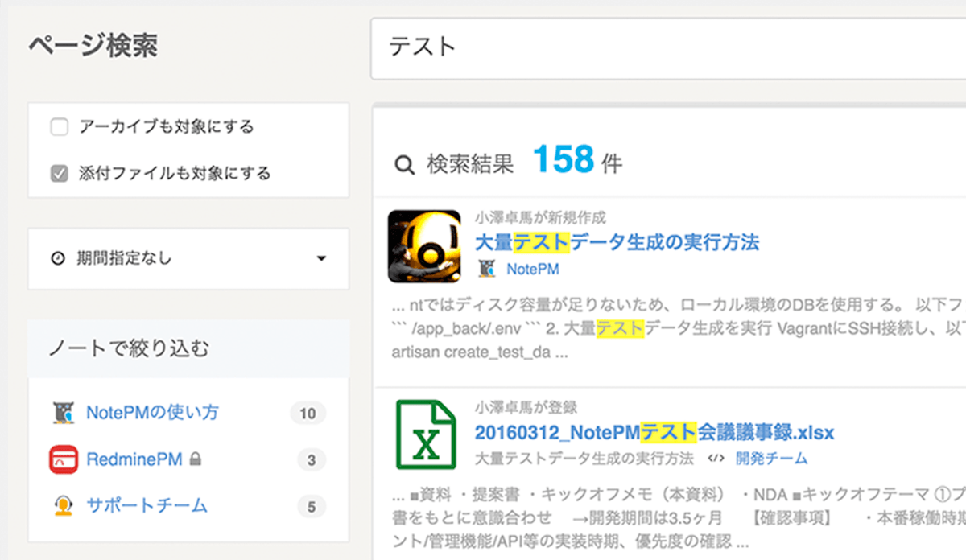Click the search box containing テスト
The height and width of the screenshot is (560, 966).
pos(668,47)
